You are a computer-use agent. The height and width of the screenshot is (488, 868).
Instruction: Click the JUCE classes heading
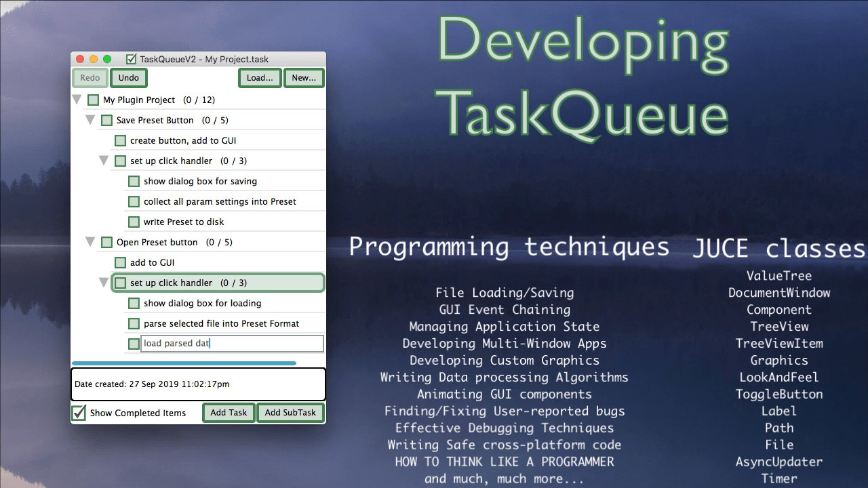778,248
